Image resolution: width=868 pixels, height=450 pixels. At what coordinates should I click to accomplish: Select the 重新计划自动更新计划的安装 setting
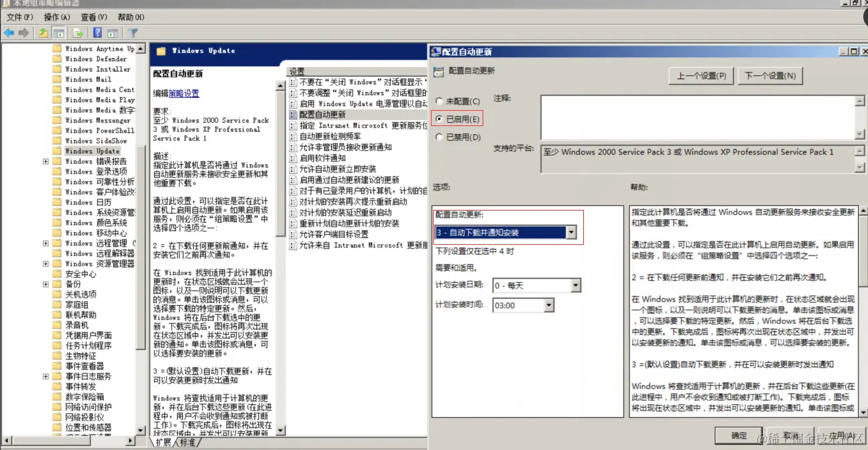[x=349, y=223]
